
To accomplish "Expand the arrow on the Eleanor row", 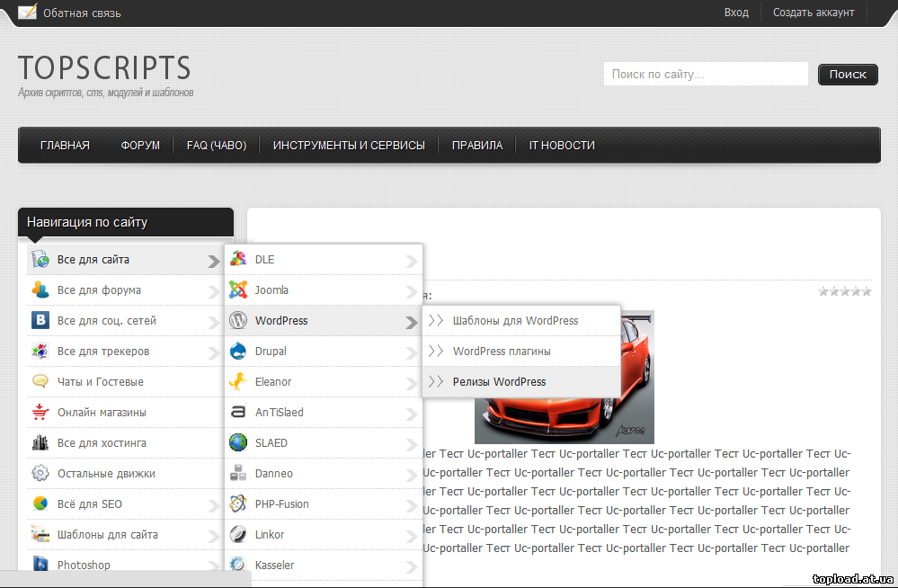I will [x=411, y=383].
